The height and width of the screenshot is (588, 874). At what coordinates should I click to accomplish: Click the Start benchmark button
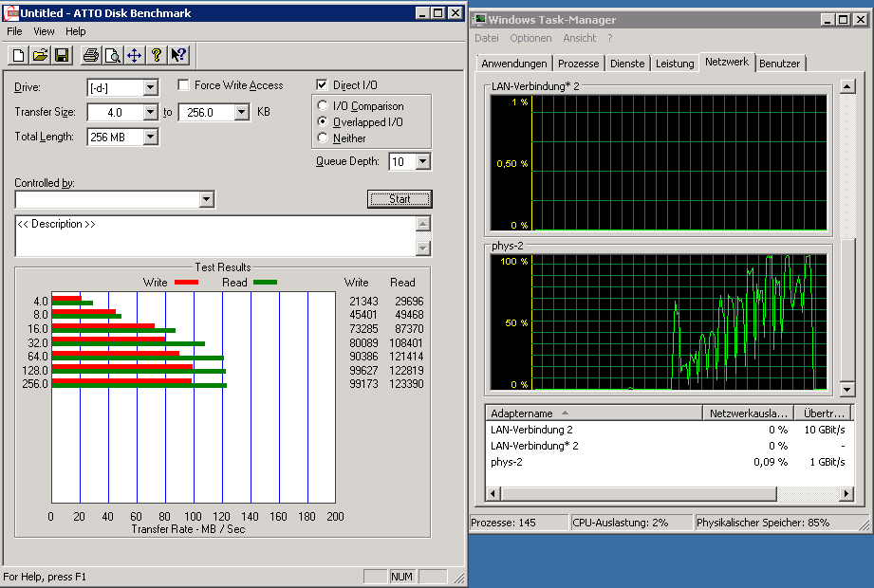click(x=400, y=199)
